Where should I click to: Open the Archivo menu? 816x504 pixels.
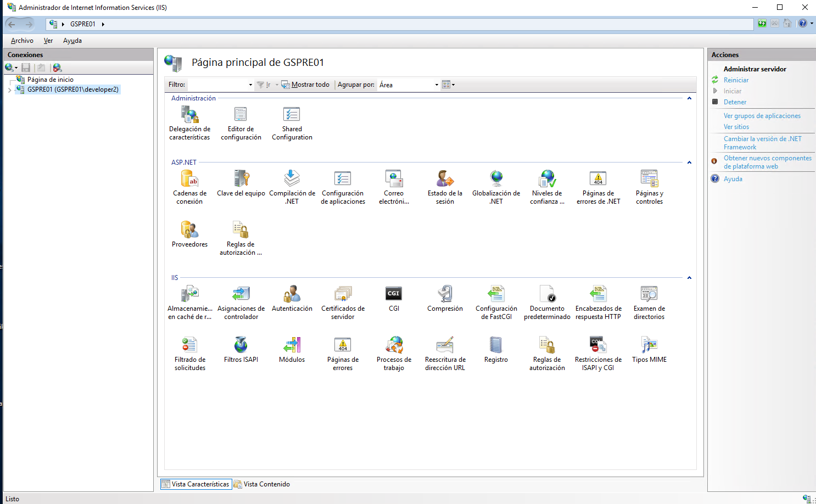point(22,41)
